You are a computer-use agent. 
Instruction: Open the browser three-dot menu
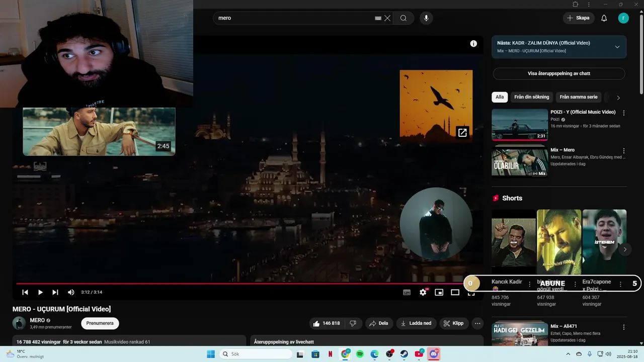coord(589,4)
